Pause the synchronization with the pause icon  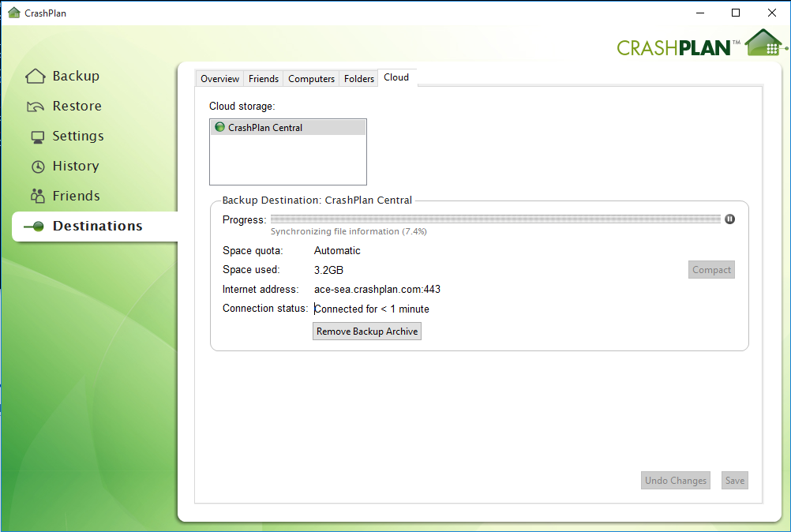point(729,219)
